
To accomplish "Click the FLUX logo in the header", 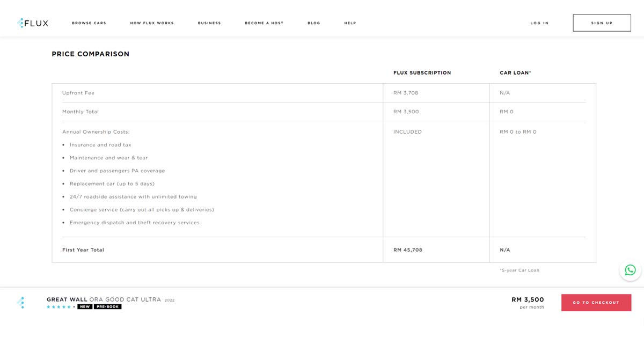I will pos(33,23).
